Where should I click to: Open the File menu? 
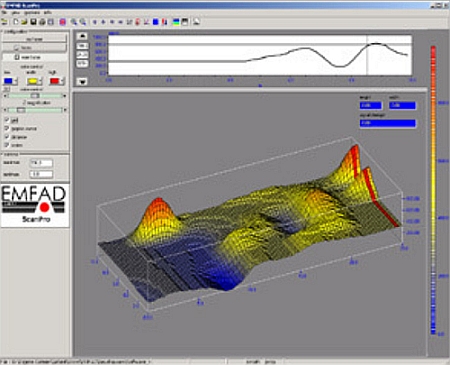coord(4,13)
